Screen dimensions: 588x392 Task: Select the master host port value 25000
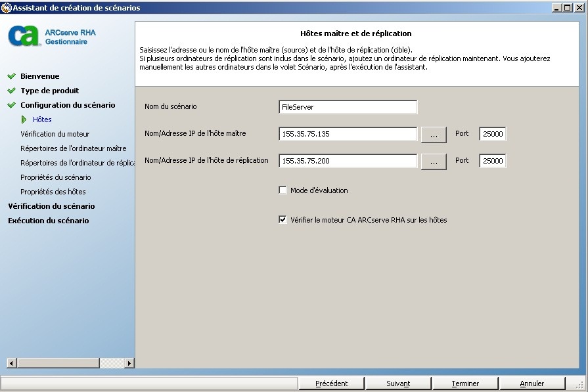point(491,134)
